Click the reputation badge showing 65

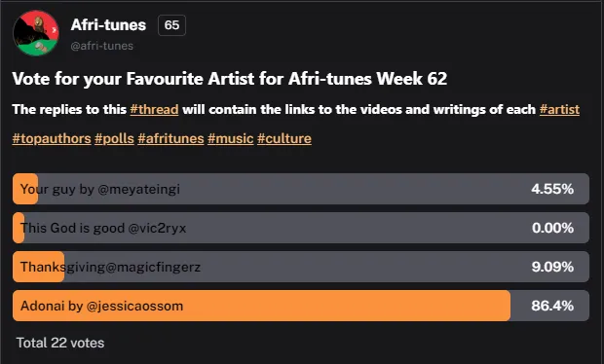(171, 25)
